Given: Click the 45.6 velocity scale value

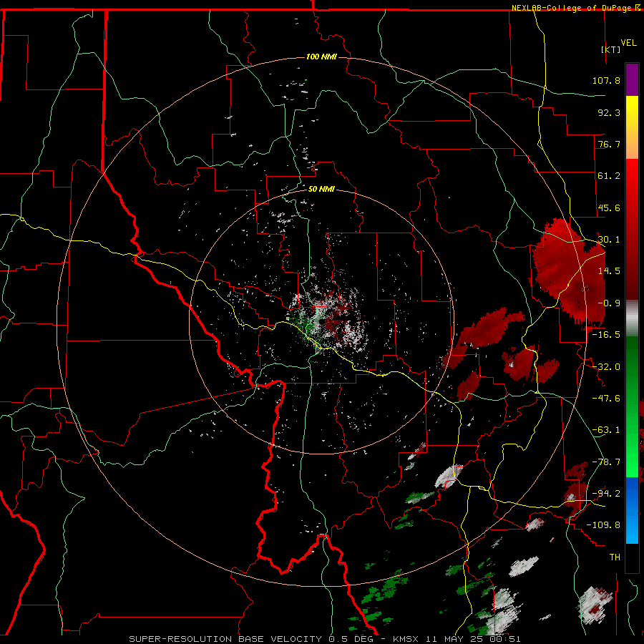Looking at the screenshot, I should [609, 208].
